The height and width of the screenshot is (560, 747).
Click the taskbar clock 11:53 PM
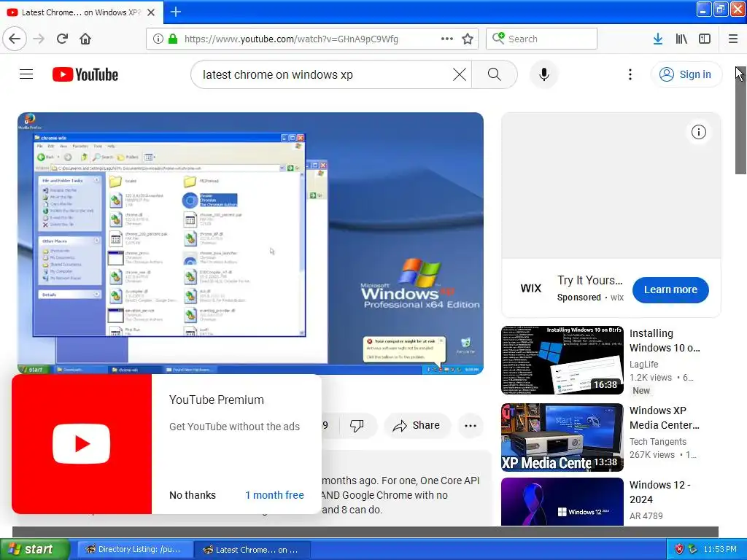tap(720, 549)
